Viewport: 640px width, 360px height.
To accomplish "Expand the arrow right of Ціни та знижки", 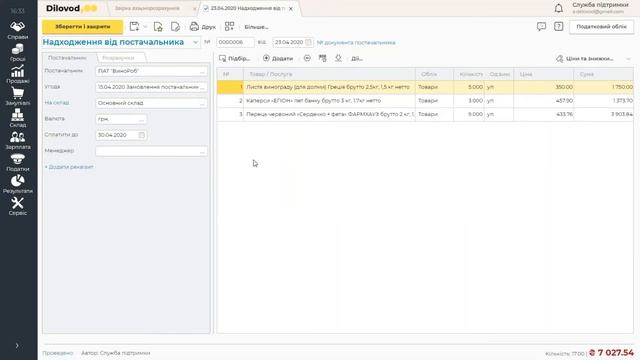I will 628,59.
